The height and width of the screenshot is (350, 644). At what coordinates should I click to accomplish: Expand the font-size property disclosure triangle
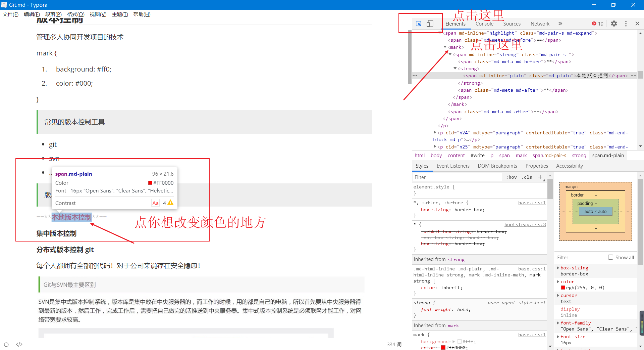tap(558, 337)
